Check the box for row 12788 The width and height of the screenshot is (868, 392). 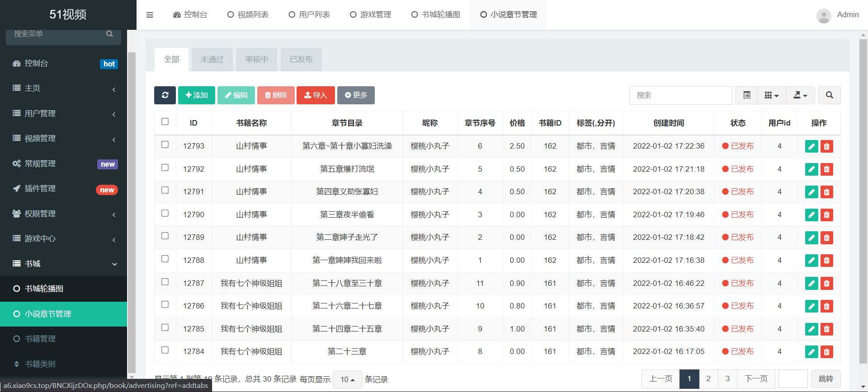tap(165, 259)
